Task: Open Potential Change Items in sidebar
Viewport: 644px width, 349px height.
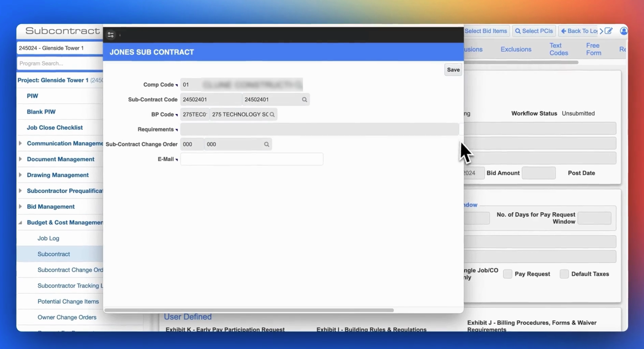Action: 68,301
